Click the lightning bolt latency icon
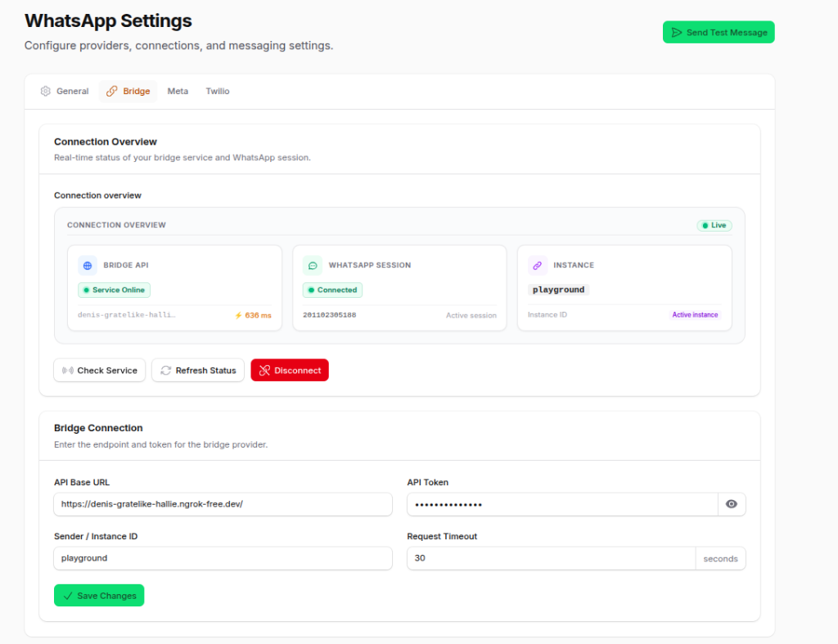Image resolution: width=838 pixels, height=644 pixels. coord(238,316)
